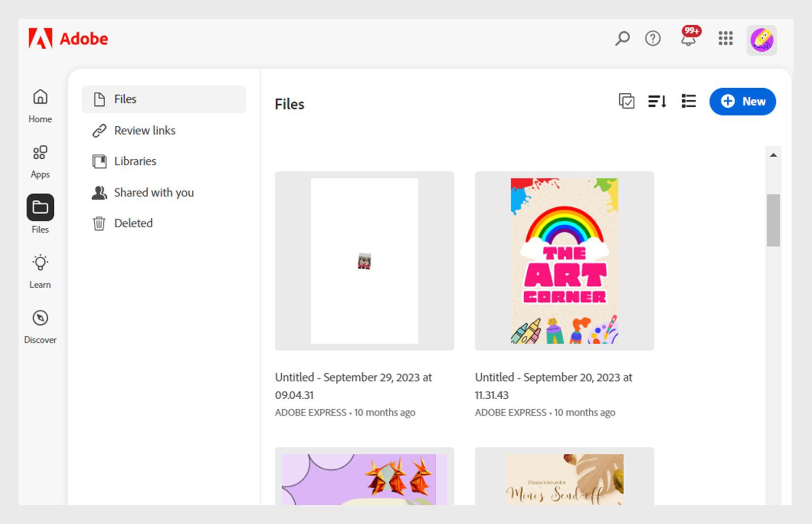View the Deleted files section
Image resolution: width=812 pixels, height=524 pixels.
(x=133, y=223)
